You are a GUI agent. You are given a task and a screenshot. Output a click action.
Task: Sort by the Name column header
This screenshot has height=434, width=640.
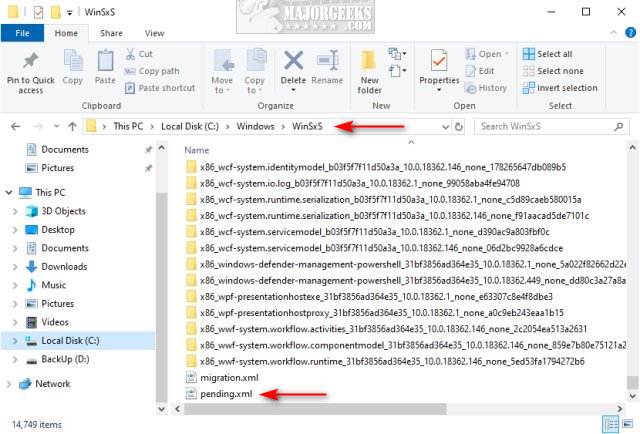197,150
